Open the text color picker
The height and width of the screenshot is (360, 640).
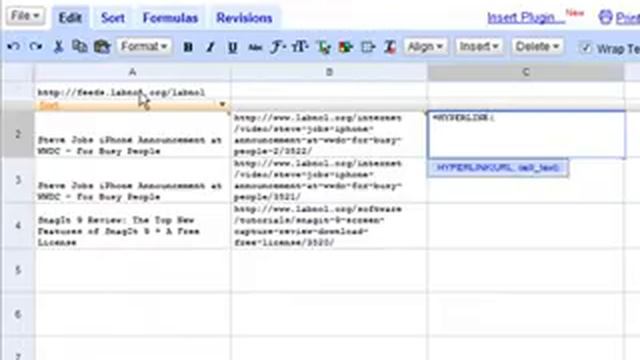pos(324,47)
